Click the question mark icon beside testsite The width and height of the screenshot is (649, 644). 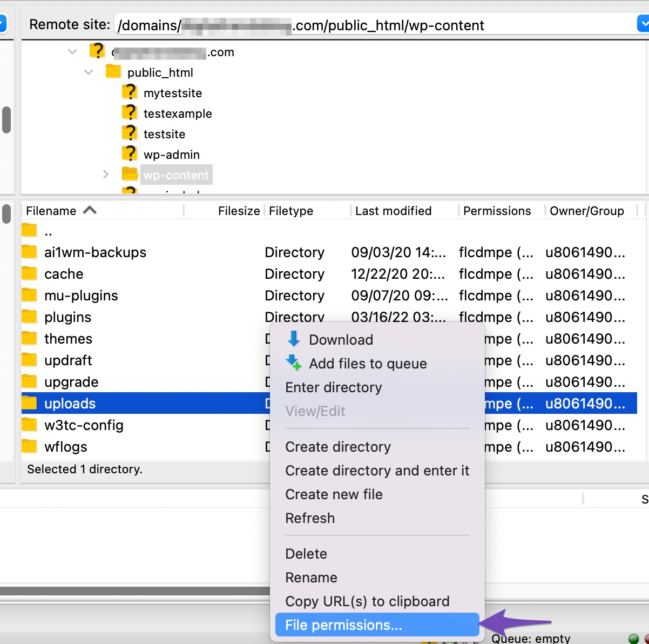130,132
